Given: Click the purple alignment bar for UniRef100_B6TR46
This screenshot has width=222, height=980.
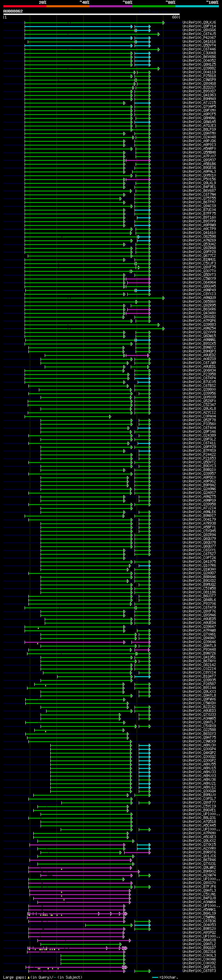Looking at the screenshot, I should tap(81, 860).
